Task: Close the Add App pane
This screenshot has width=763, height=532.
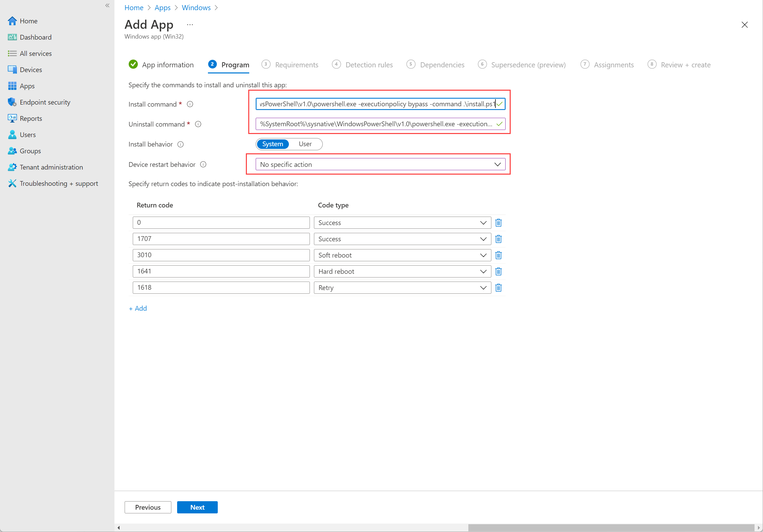Action: point(744,25)
